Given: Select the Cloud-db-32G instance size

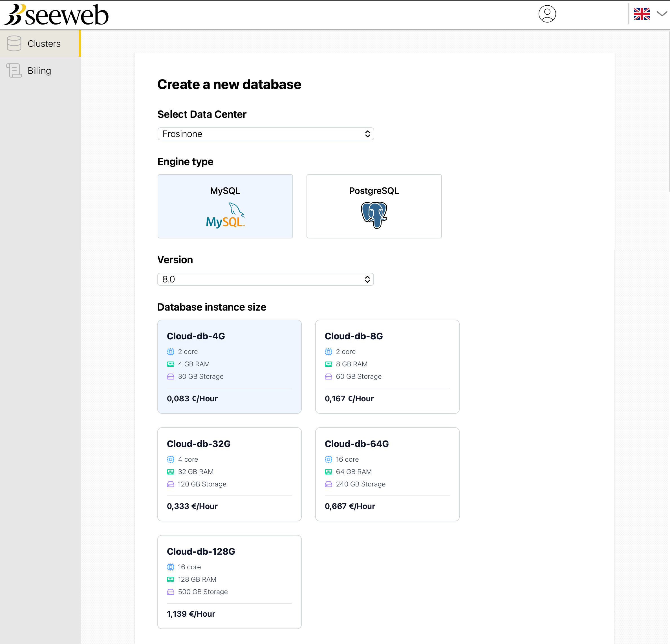Looking at the screenshot, I should coord(229,474).
